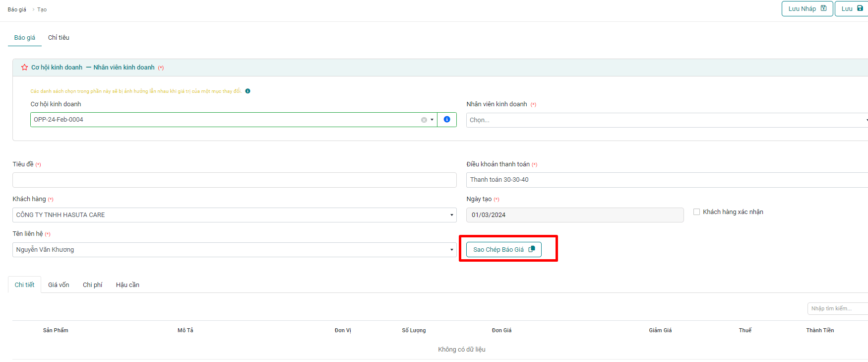Clear the Cơ hội kinh doanh selection
The height and width of the screenshot is (362, 868).
click(424, 120)
